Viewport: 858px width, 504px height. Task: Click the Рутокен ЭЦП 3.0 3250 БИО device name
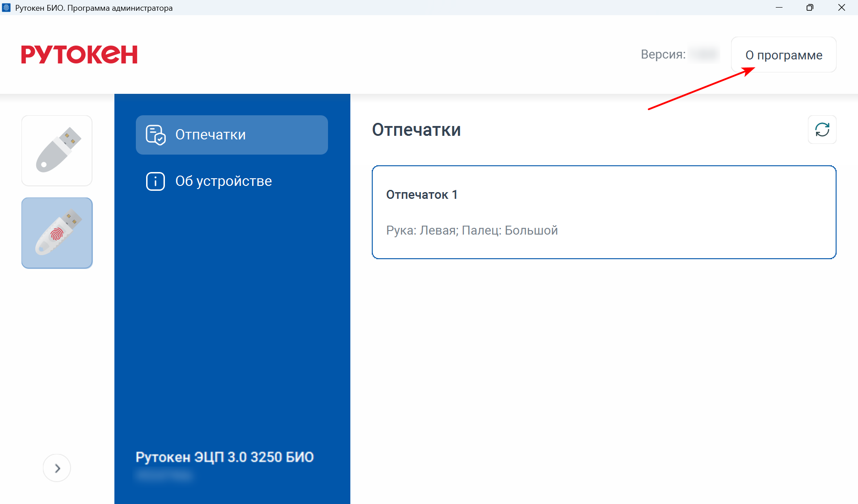[225, 457]
